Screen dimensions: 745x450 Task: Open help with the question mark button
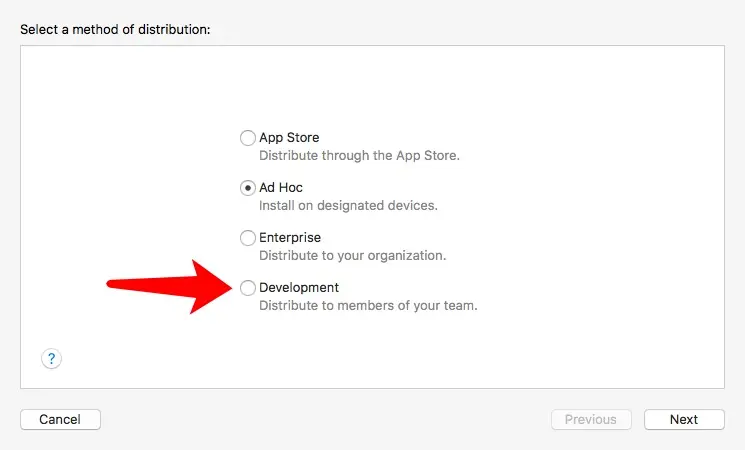52,358
